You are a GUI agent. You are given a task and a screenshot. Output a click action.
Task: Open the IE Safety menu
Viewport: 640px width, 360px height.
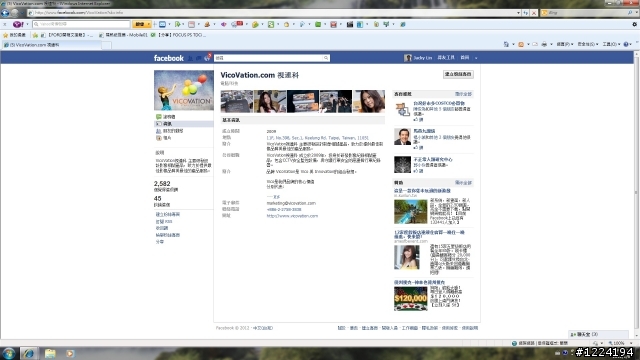[x=588, y=44]
